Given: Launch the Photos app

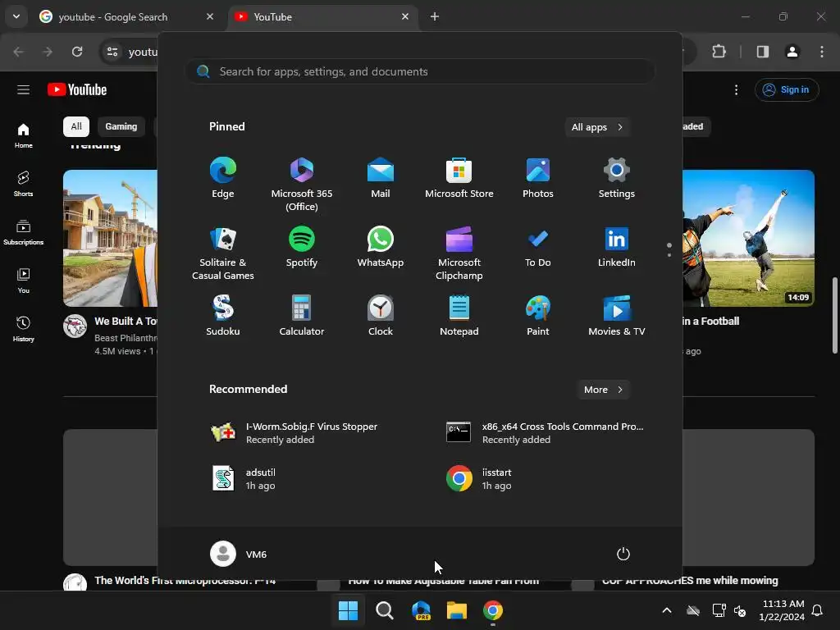Looking at the screenshot, I should (x=538, y=178).
